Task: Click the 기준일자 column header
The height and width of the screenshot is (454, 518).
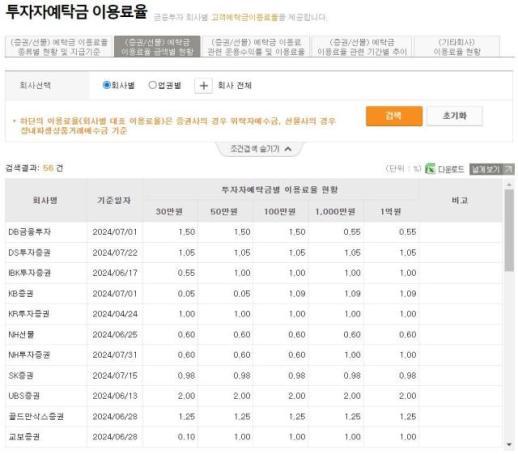Action: pos(114,200)
